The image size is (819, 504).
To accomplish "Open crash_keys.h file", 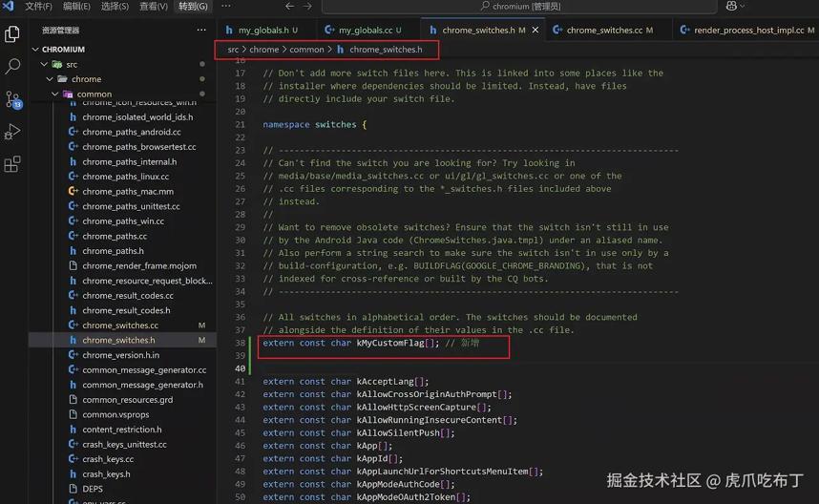I will [106, 474].
